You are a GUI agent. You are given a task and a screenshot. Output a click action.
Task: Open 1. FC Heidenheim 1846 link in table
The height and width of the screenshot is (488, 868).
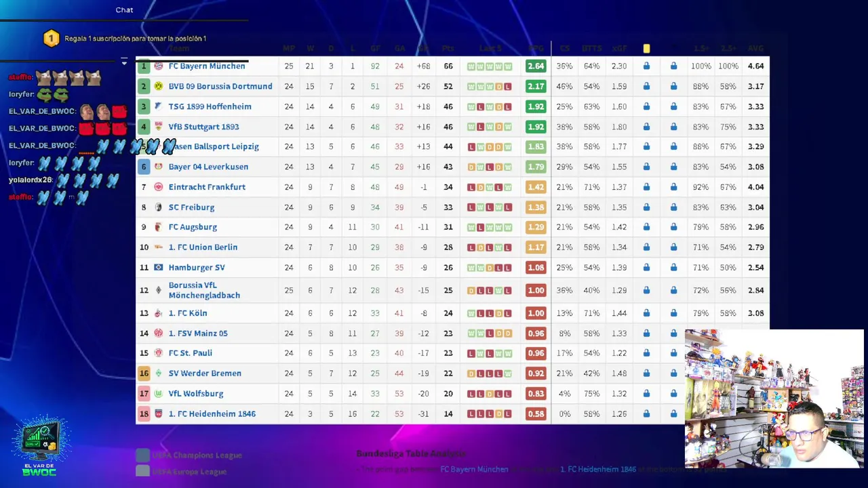tap(212, 414)
